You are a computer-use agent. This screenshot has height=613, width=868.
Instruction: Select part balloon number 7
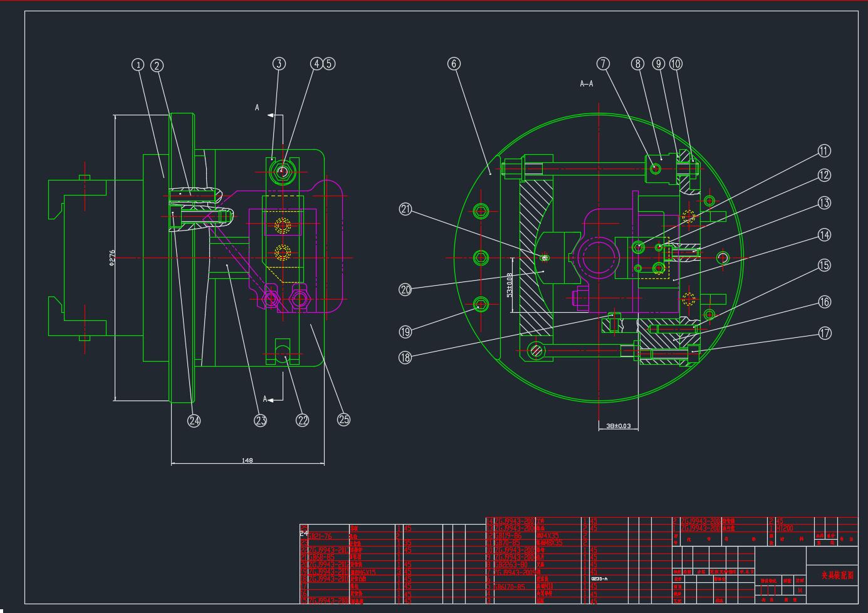tap(603, 63)
